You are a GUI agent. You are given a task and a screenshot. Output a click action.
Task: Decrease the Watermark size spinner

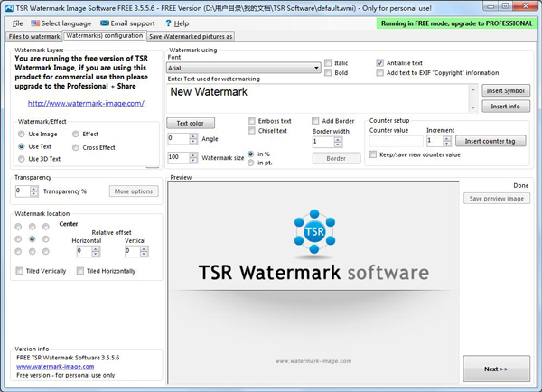pyautogui.click(x=193, y=160)
